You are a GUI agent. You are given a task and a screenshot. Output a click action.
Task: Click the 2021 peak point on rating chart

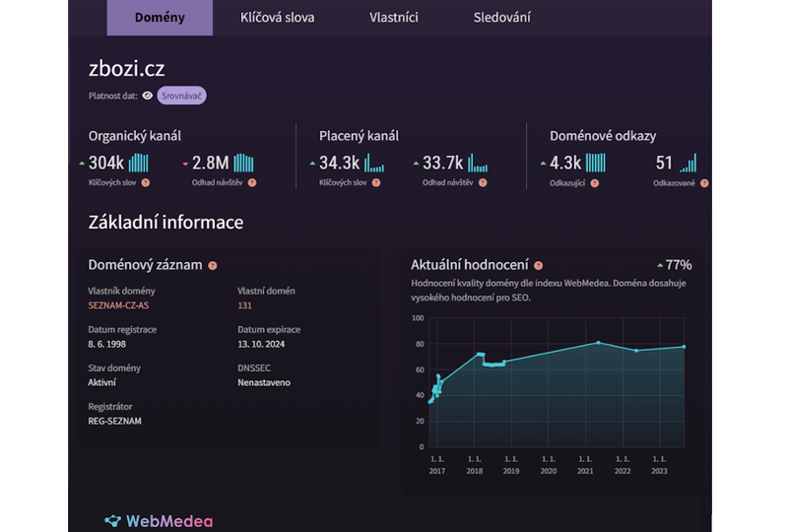coord(598,343)
